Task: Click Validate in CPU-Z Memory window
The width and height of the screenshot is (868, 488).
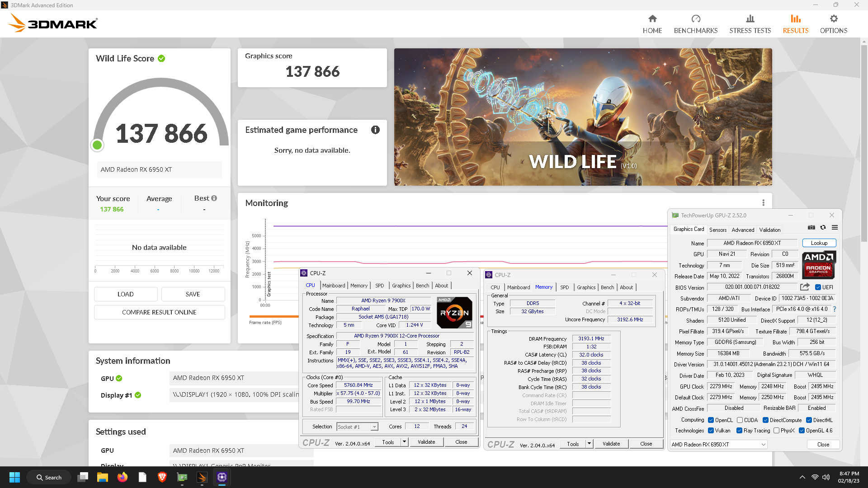Action: coord(611,444)
